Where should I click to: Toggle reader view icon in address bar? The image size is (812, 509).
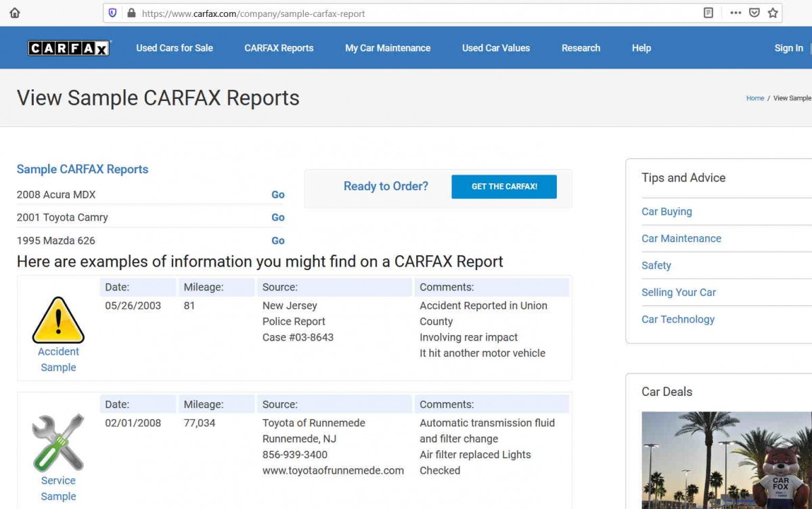pos(708,13)
